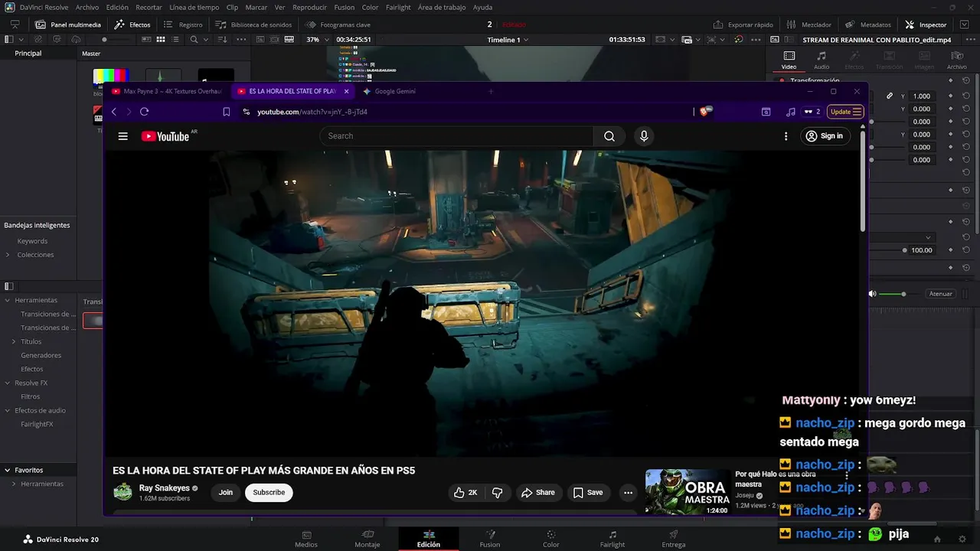Collapse the Herramientas tree group
This screenshot has width=980, height=551.
coord(8,300)
